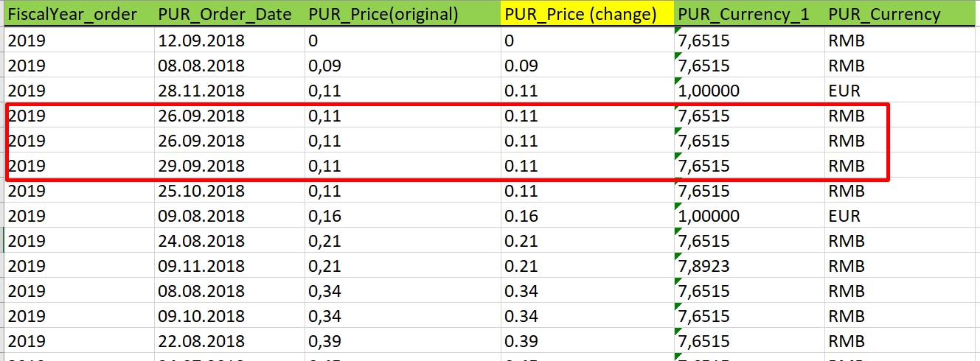Screen dimensions: 980x361
Task: Select the date cell 25.10.2018
Action: point(201,191)
